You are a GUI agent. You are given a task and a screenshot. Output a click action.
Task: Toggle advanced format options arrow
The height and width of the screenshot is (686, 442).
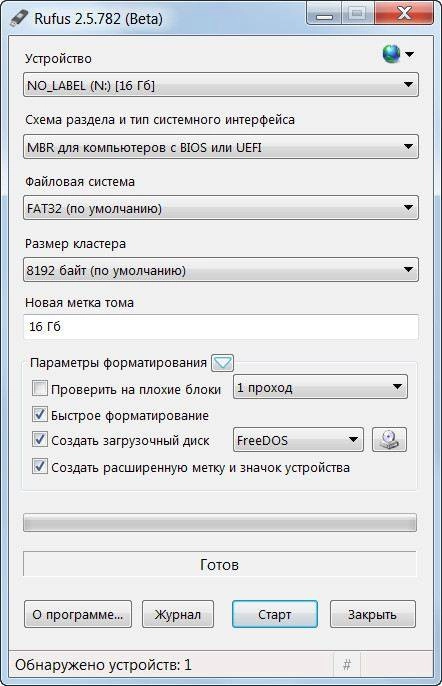tap(222, 363)
